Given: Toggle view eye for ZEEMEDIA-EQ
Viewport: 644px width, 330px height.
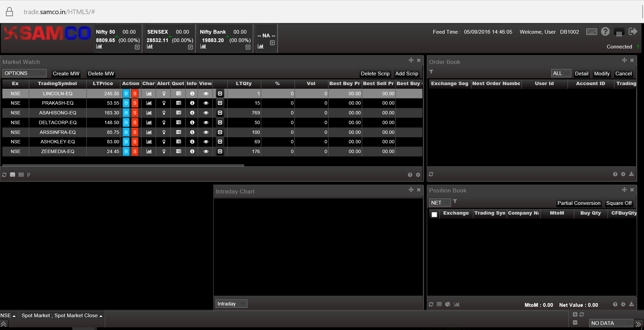Looking at the screenshot, I should pyautogui.click(x=206, y=151).
